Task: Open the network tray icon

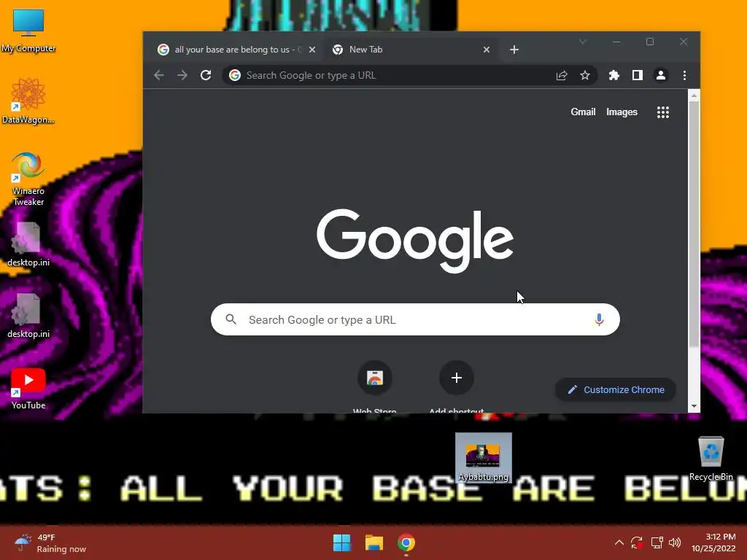Action: (x=657, y=542)
